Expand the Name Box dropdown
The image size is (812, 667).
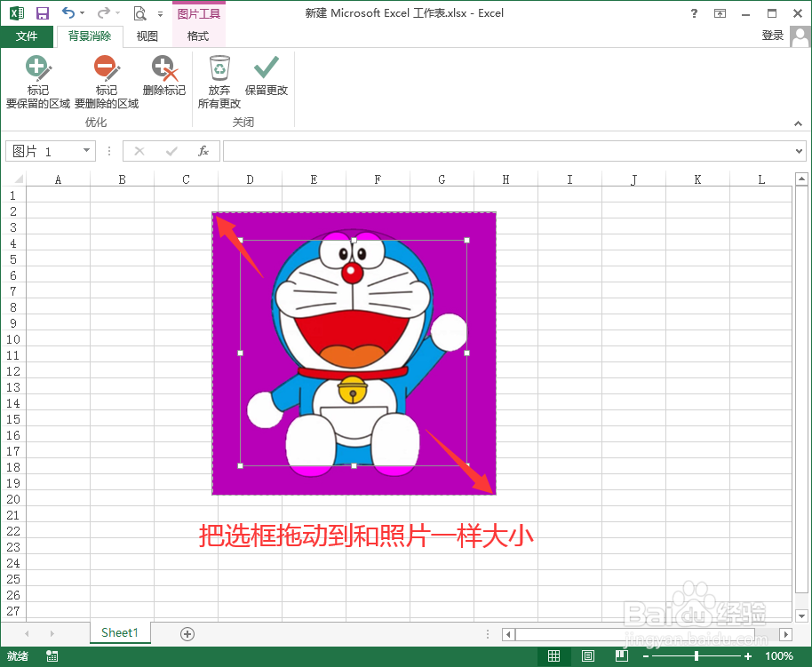click(86, 151)
